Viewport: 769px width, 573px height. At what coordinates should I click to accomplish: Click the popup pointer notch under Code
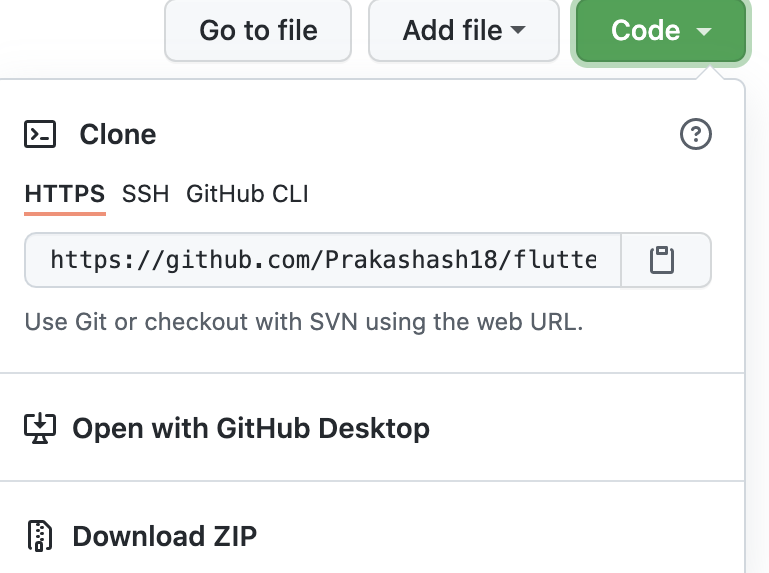(710, 72)
